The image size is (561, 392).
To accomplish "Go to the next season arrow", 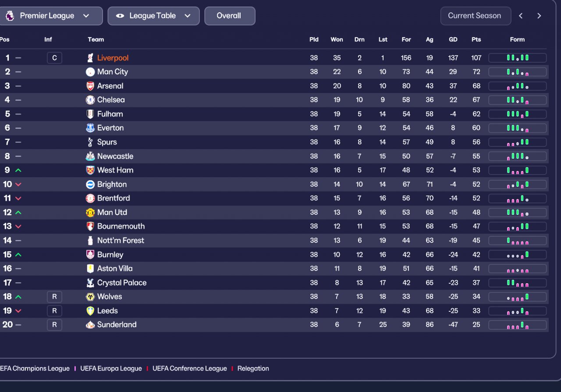I will click(x=539, y=16).
